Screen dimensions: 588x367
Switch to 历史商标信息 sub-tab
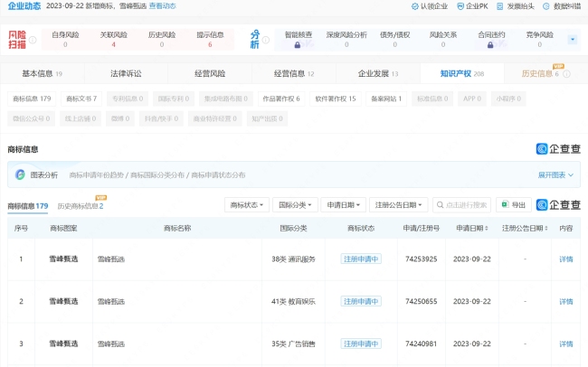tap(81, 207)
